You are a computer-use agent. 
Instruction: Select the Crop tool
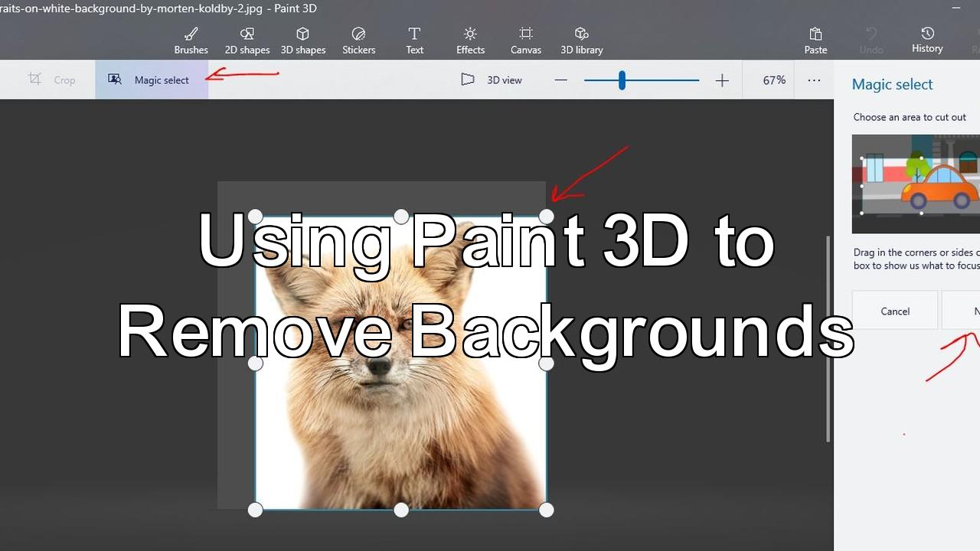(52, 80)
